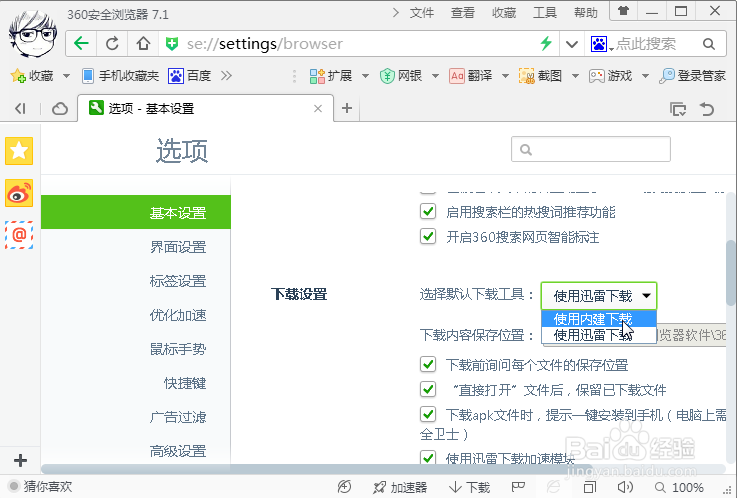
Task: Expand the 游戏 dropdown arrow
Action: pos(645,76)
